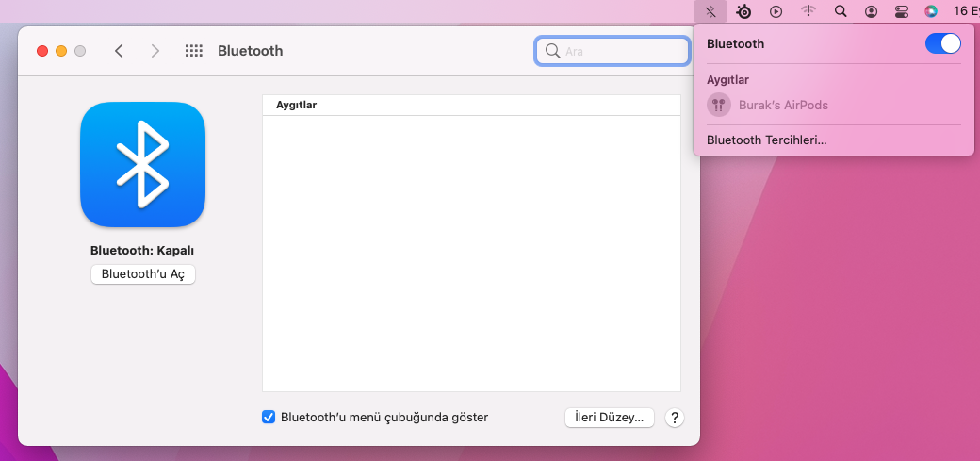Open the SteelSeries menu bar icon
The height and width of the screenshot is (461, 980).
pos(743,11)
